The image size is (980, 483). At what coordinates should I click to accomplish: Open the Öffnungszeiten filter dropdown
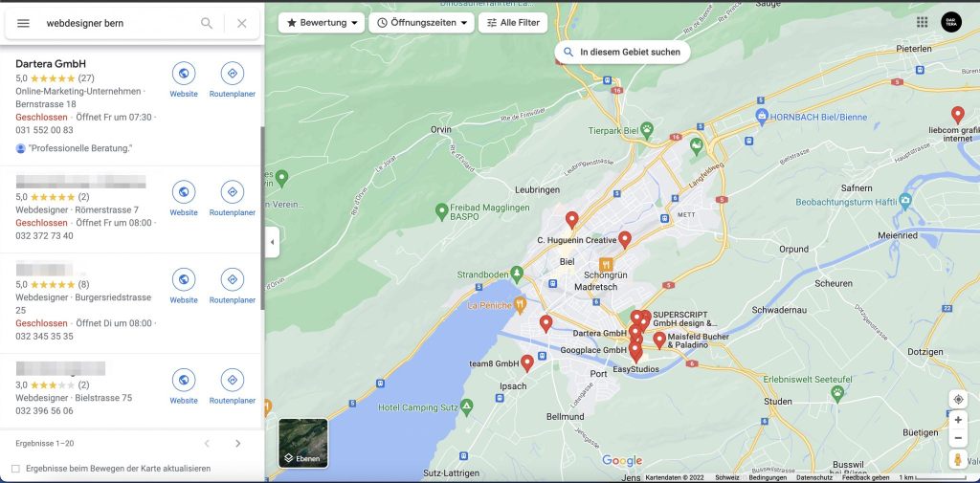421,23
